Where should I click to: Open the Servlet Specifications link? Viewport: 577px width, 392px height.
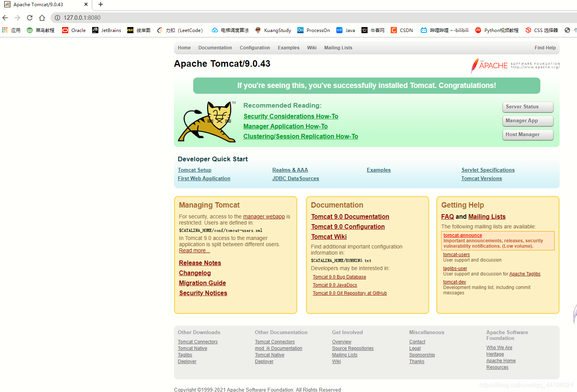click(x=488, y=170)
